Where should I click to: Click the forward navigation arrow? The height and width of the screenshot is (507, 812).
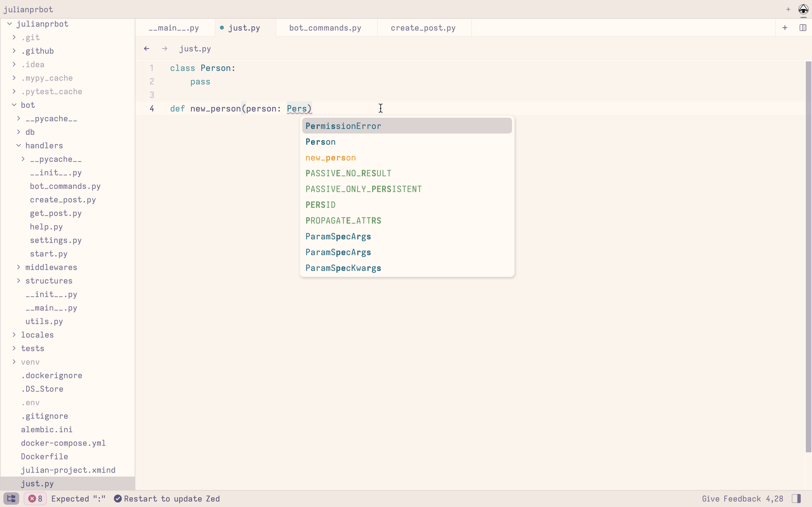164,48
